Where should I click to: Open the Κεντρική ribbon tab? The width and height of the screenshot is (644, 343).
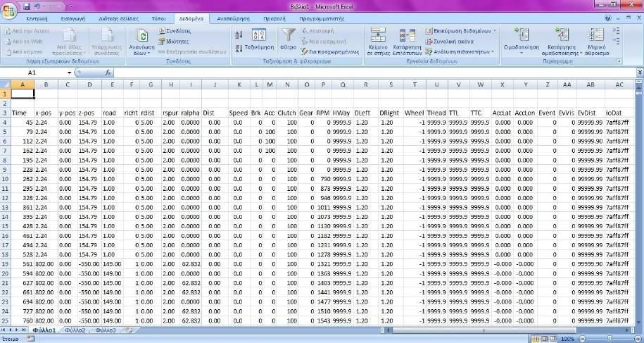tap(37, 19)
